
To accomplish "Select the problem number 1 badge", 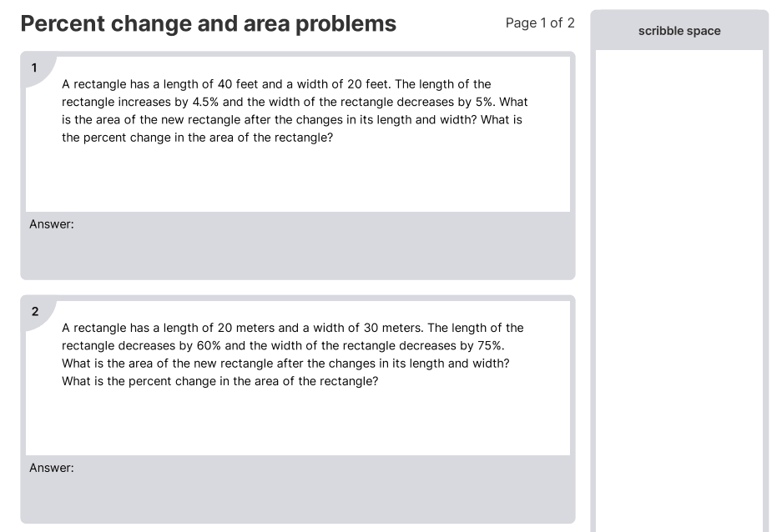I will point(34,68).
